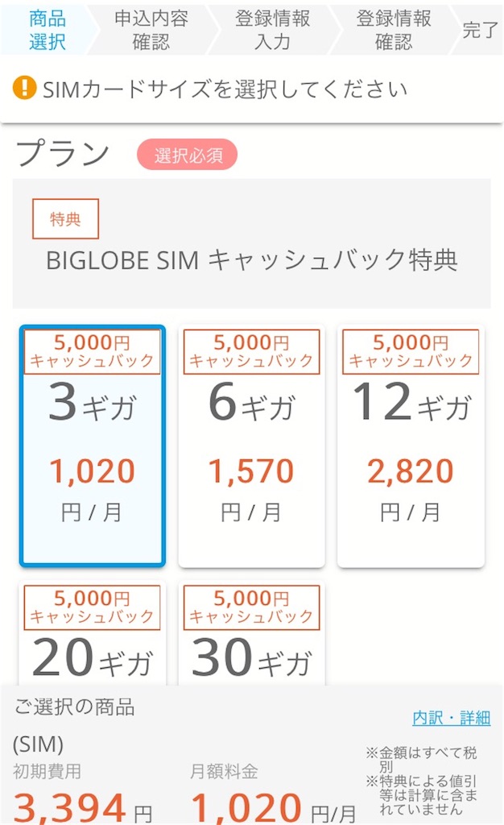Click the 申込内容確認 step

(149, 27)
